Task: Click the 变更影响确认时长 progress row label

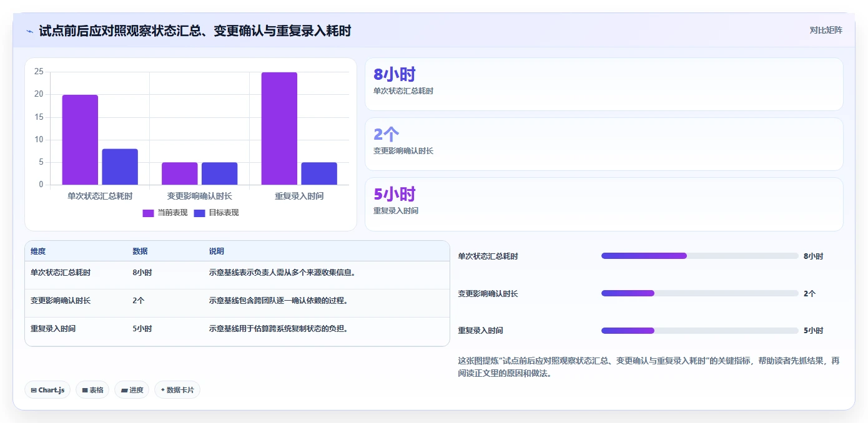Action: coord(488,293)
